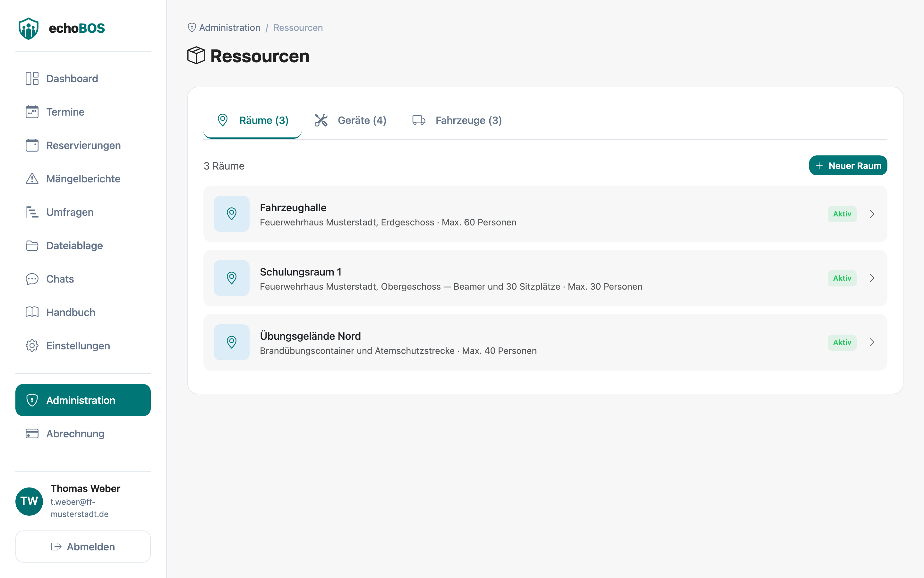
Task: Click the Schulungsraum 1 location pin tile
Action: tap(231, 278)
